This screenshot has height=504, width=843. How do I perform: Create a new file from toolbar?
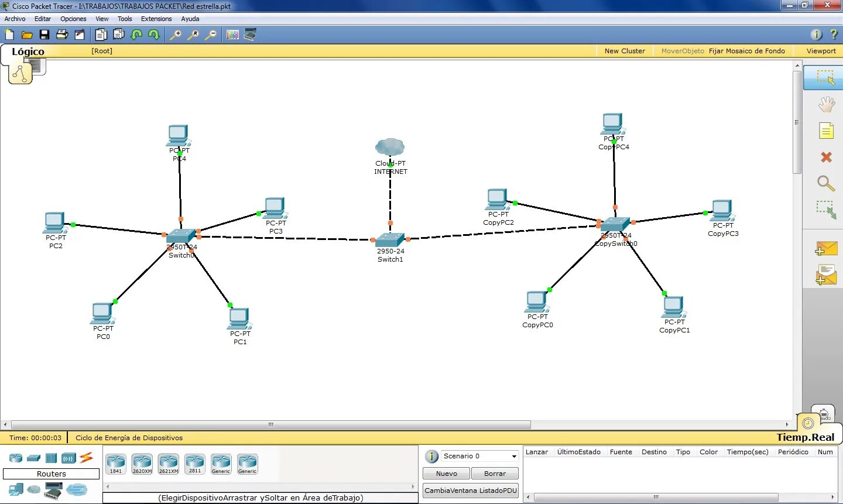click(x=9, y=35)
